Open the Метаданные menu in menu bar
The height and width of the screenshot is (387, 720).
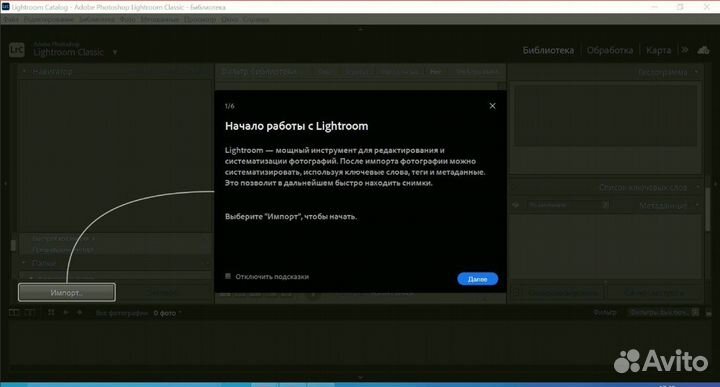[x=160, y=19]
